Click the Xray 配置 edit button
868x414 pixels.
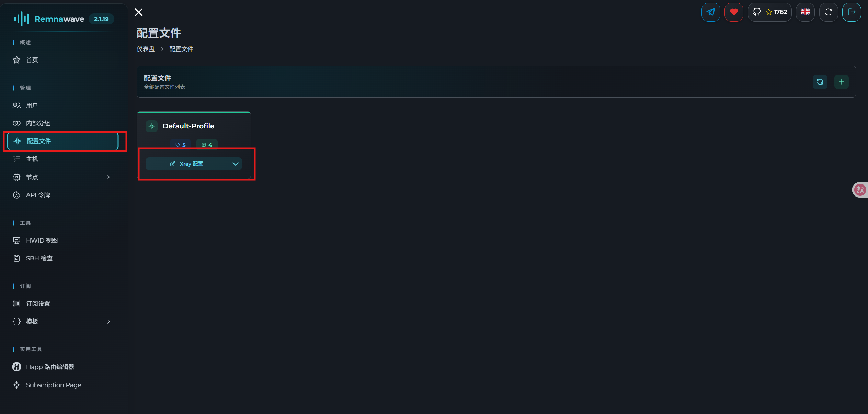click(x=187, y=164)
